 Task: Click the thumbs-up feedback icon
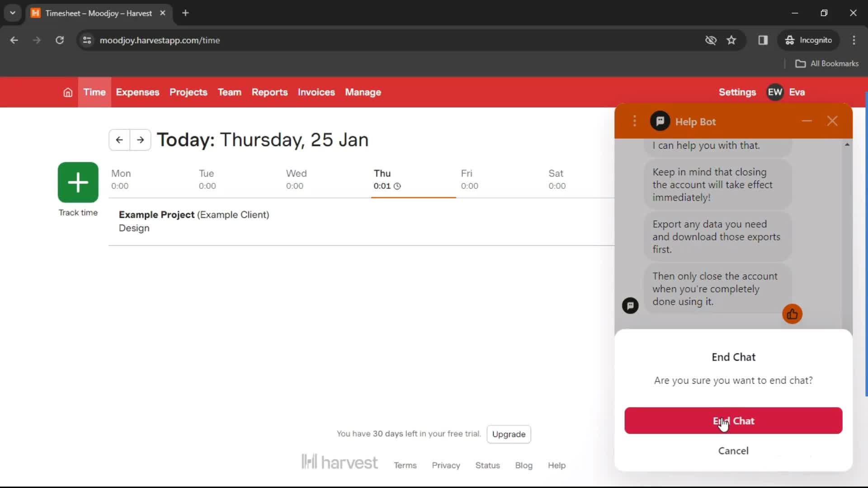click(792, 314)
